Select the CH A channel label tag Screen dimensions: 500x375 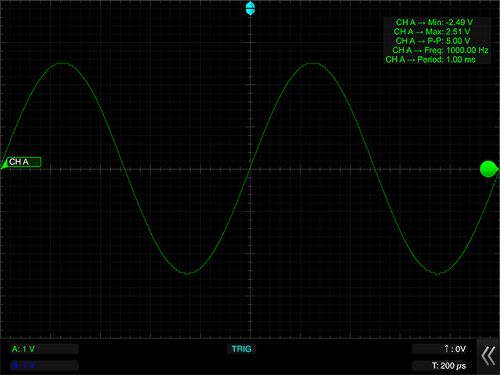[23, 162]
